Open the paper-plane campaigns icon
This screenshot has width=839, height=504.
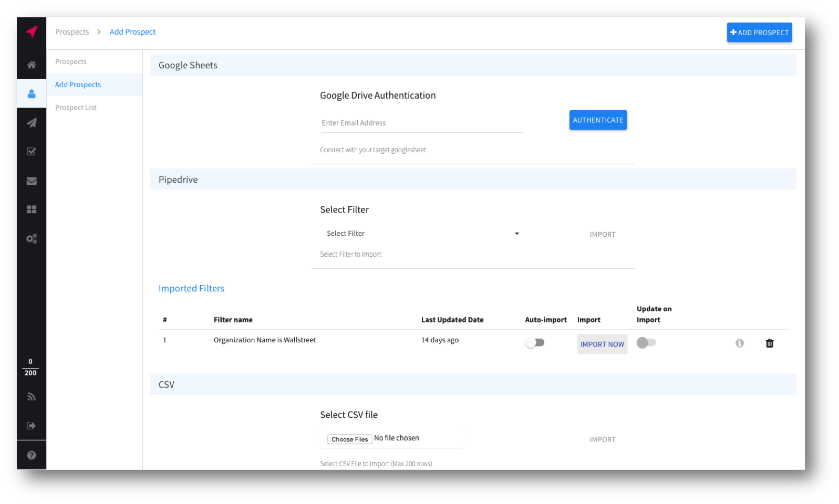coord(32,123)
